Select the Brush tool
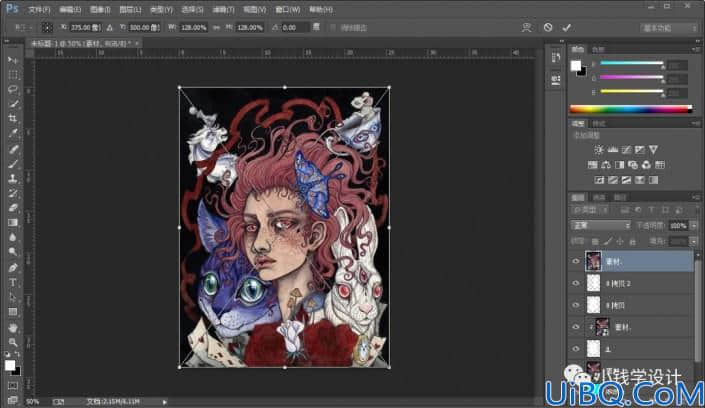This screenshot has width=705, height=408. click(13, 164)
